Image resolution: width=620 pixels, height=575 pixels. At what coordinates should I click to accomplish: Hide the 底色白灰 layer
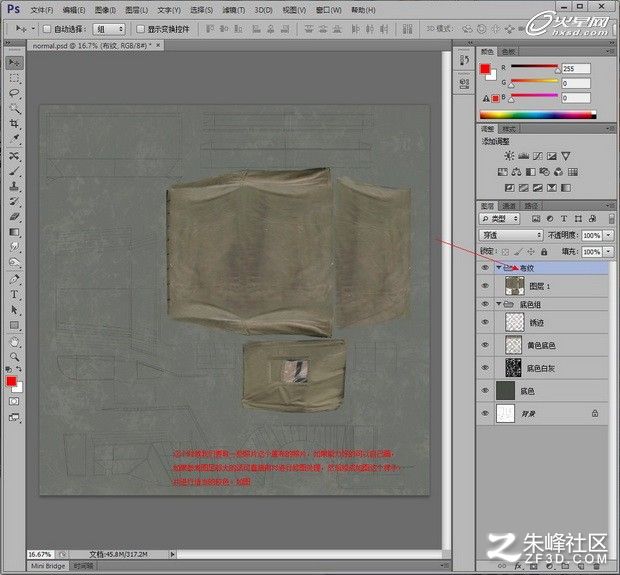click(x=485, y=368)
